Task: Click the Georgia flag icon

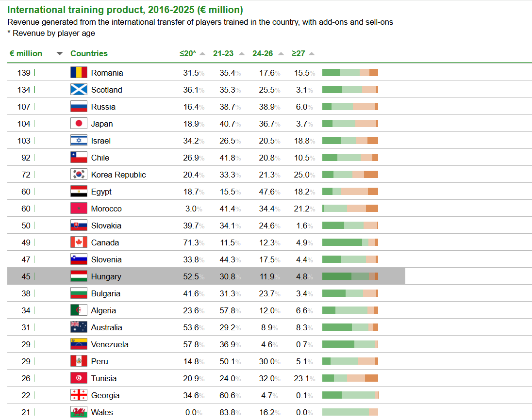Action: (x=79, y=395)
